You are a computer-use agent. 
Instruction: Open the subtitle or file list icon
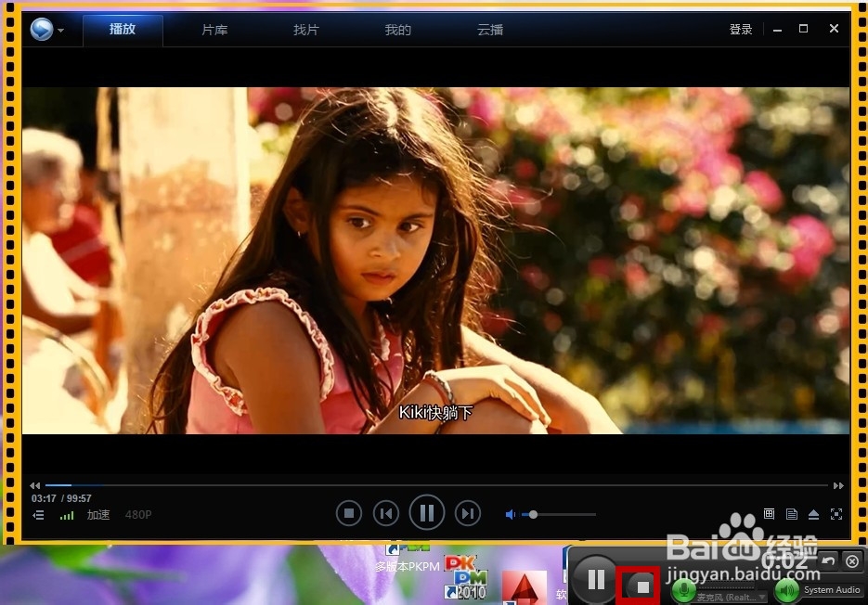coord(792,514)
